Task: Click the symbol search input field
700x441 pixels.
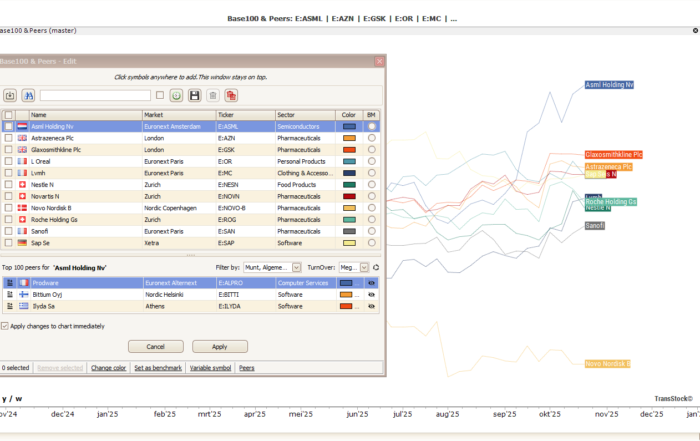Action: pos(95,95)
